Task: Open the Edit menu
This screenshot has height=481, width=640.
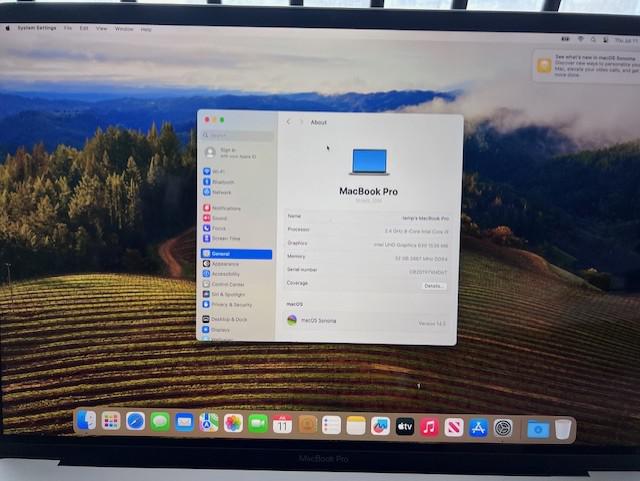Action: point(84,28)
